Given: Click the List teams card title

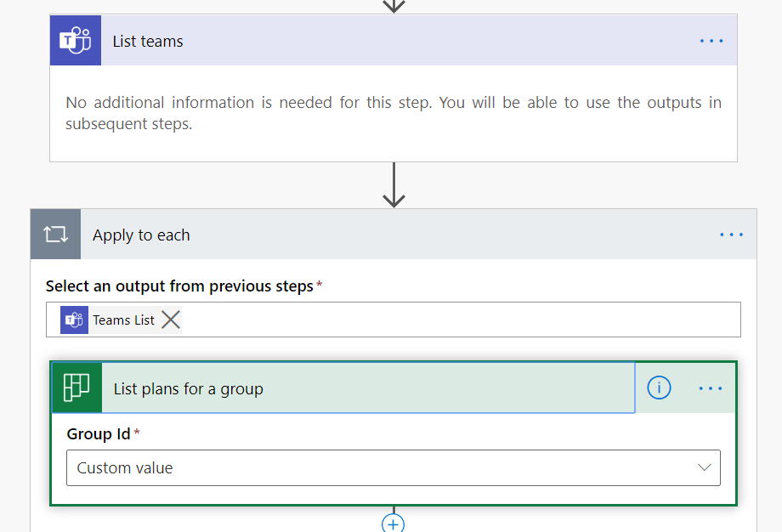Looking at the screenshot, I should click(x=148, y=42).
